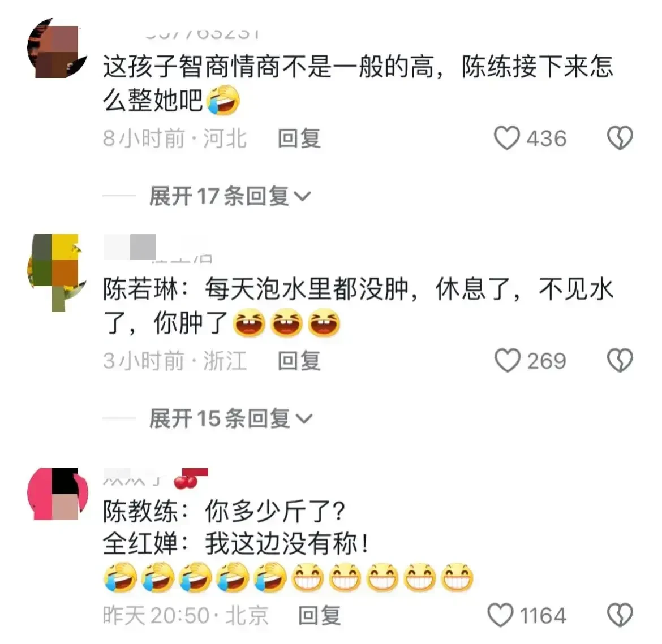Image resolution: width=662 pixels, height=644 pixels.
Task: Open the comment text about 全红婵
Action: (288, 544)
